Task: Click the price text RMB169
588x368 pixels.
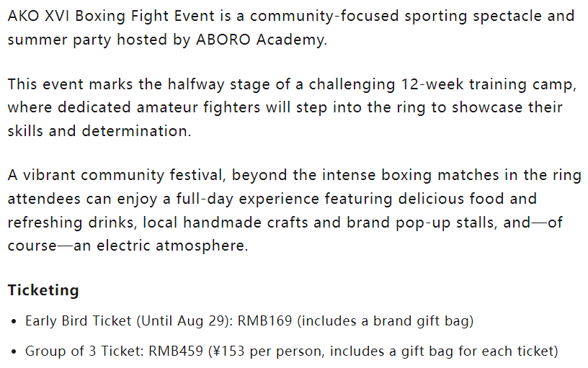Action: [264, 320]
